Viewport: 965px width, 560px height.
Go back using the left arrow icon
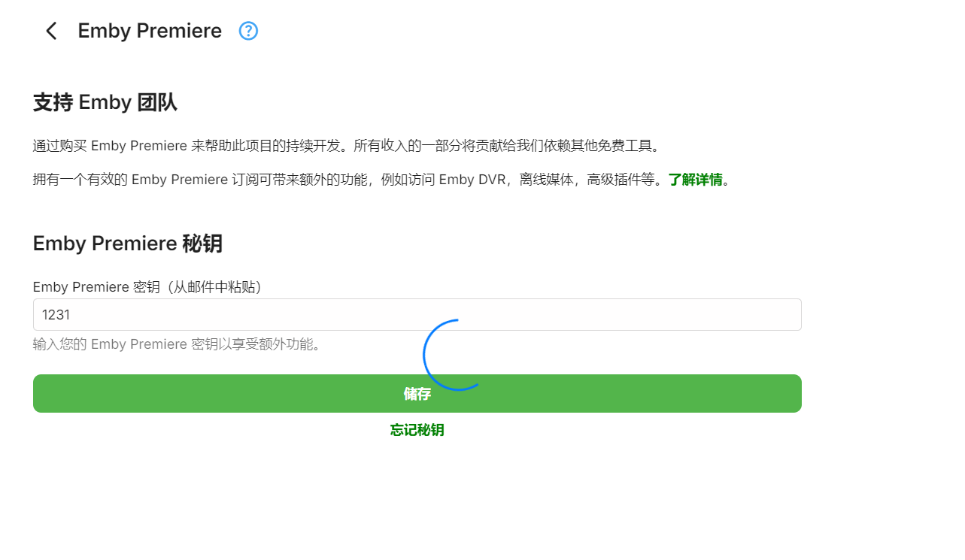coord(51,31)
